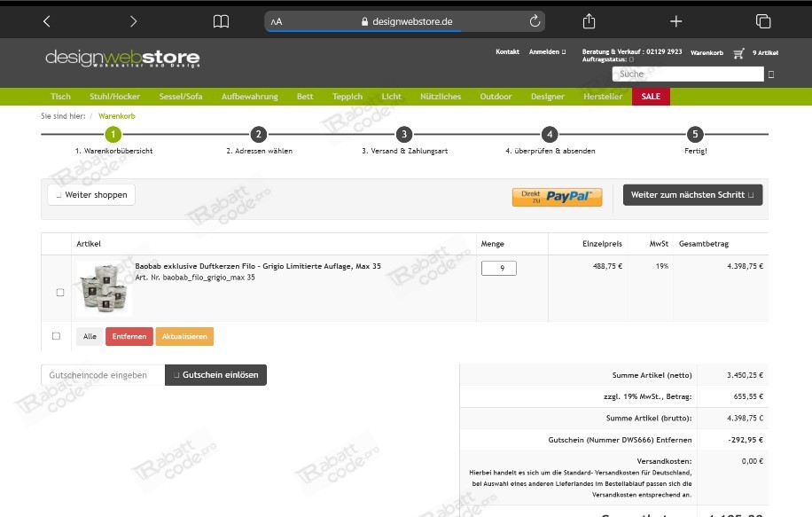Viewport: 812px width, 517px height.
Task: Click the Einzelpreis value 488,75 €
Action: 607,266
